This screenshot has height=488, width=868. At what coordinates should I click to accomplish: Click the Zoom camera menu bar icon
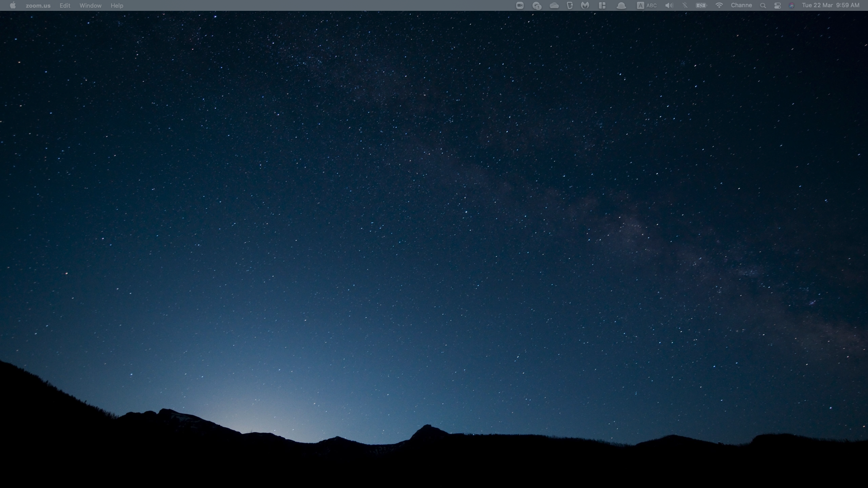520,5
